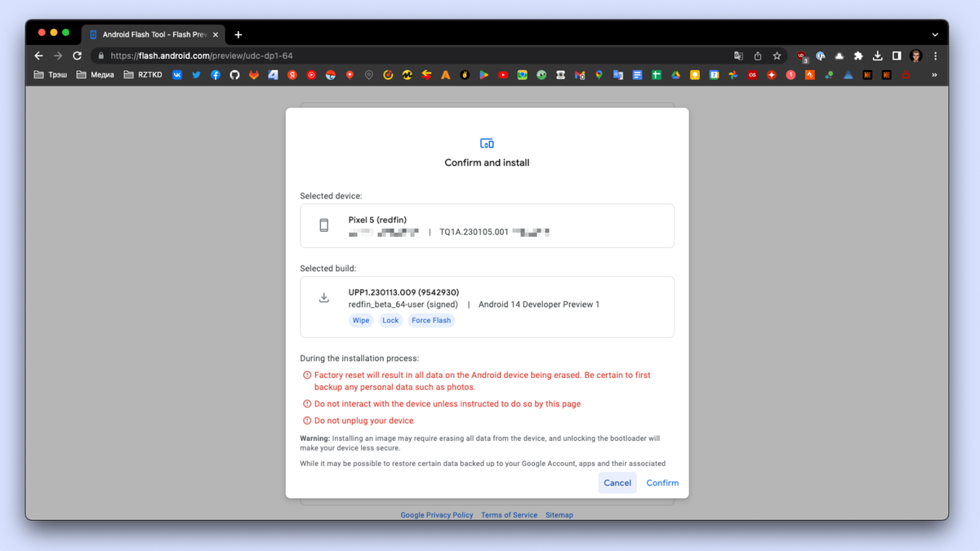Go back with the browser back arrow
The width and height of the screenshot is (980, 551).
tap(38, 56)
